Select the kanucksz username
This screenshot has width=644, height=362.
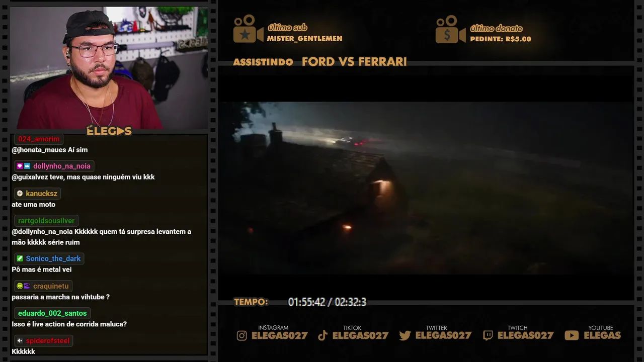tap(42, 194)
